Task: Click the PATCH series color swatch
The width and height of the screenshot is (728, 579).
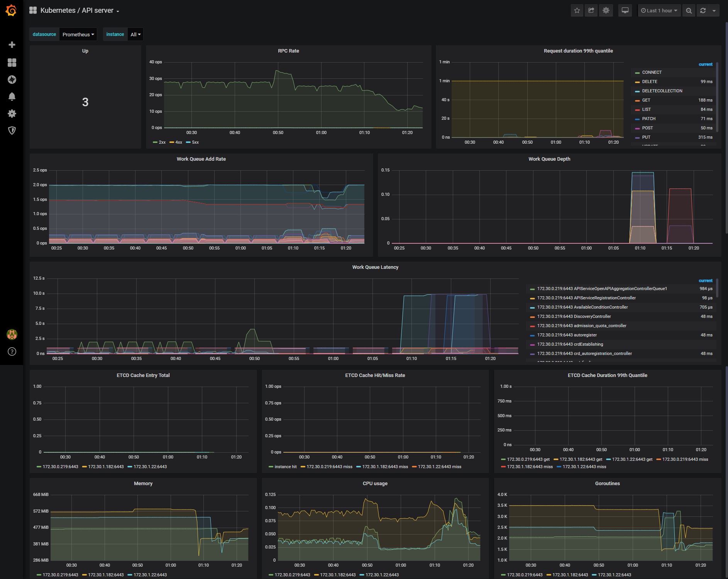Action: [637, 119]
